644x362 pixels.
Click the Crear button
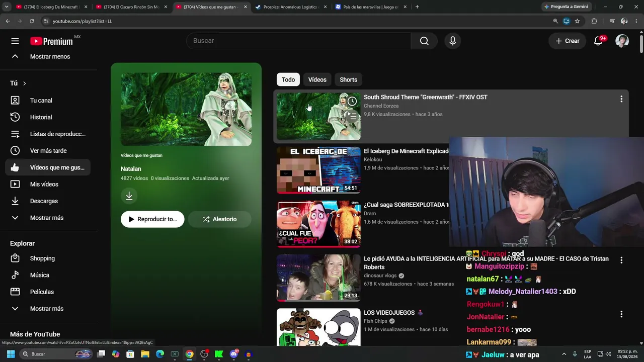[568, 41]
